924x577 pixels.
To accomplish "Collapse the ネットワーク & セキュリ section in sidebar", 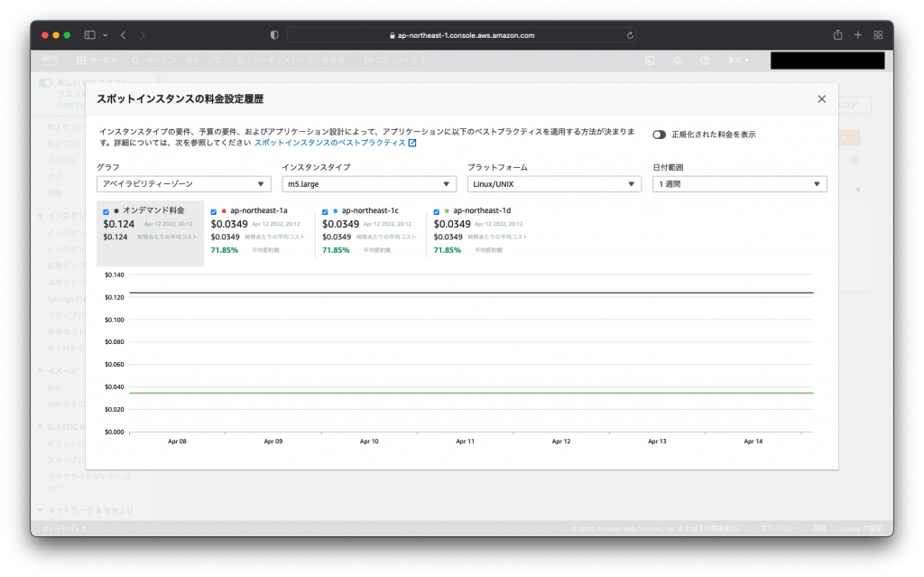I will [40, 510].
